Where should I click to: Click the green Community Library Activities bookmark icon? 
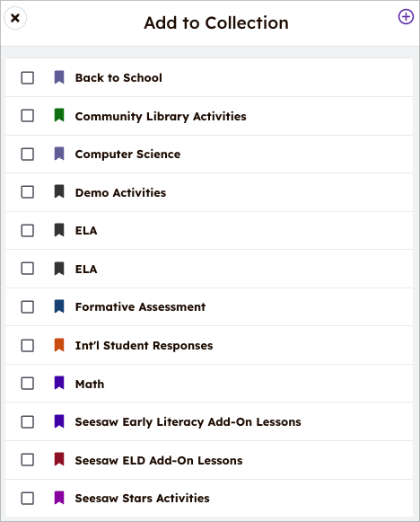click(59, 115)
